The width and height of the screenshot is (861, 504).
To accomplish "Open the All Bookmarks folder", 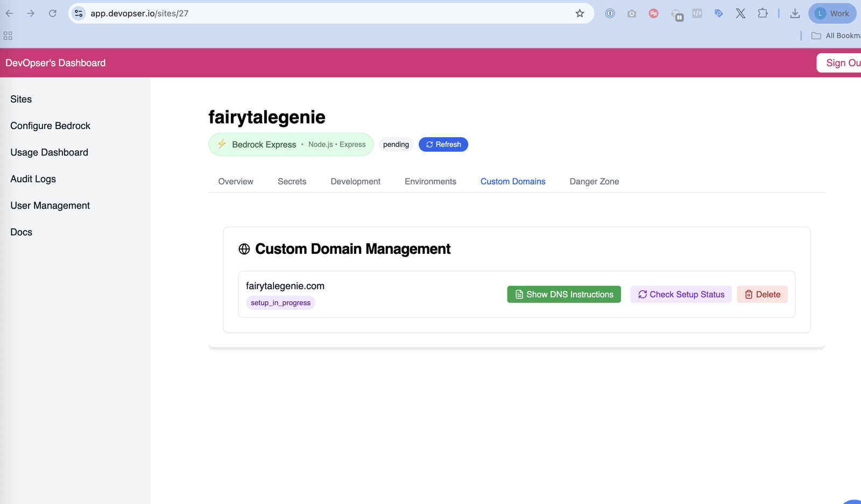I will (x=836, y=36).
